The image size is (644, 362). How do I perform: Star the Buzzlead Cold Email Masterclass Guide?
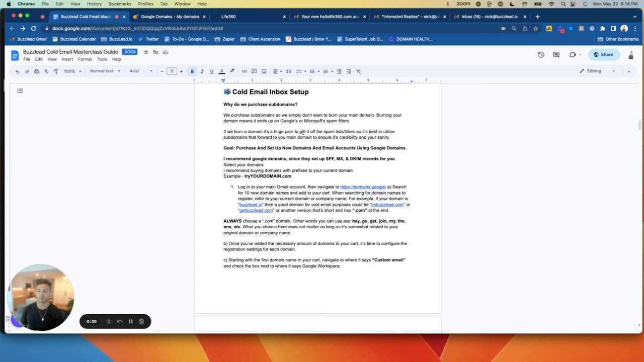pos(146,52)
